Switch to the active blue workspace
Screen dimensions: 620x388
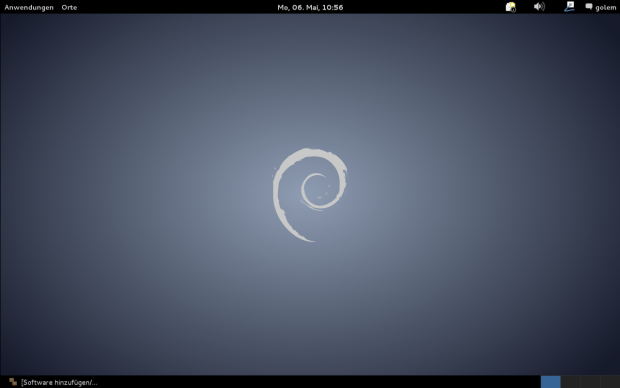[x=550, y=382]
